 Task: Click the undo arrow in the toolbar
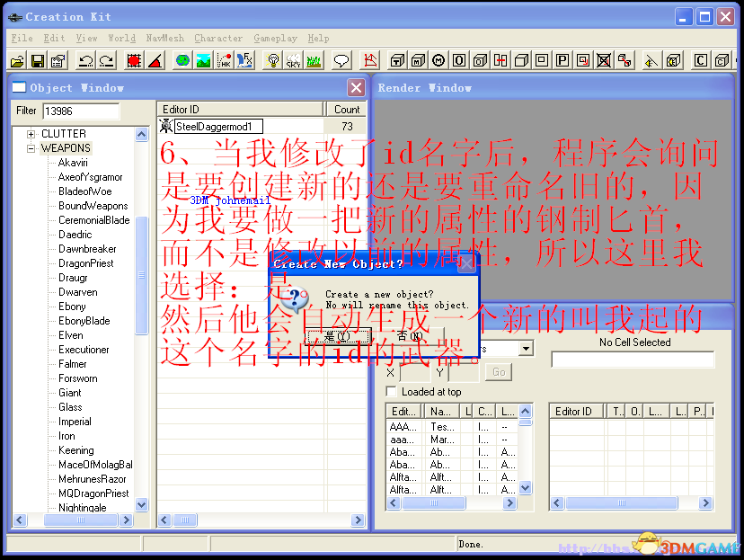(x=86, y=61)
